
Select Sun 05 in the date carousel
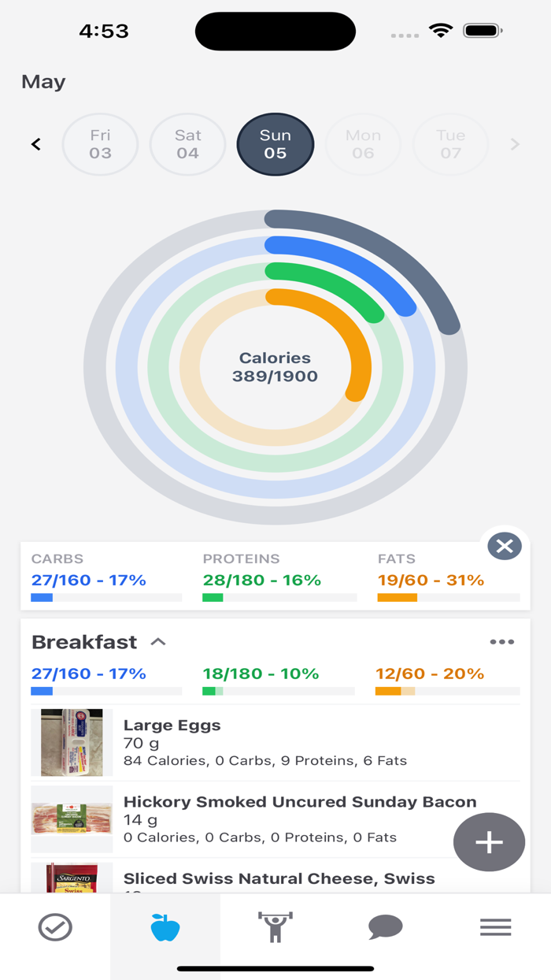[x=275, y=144]
